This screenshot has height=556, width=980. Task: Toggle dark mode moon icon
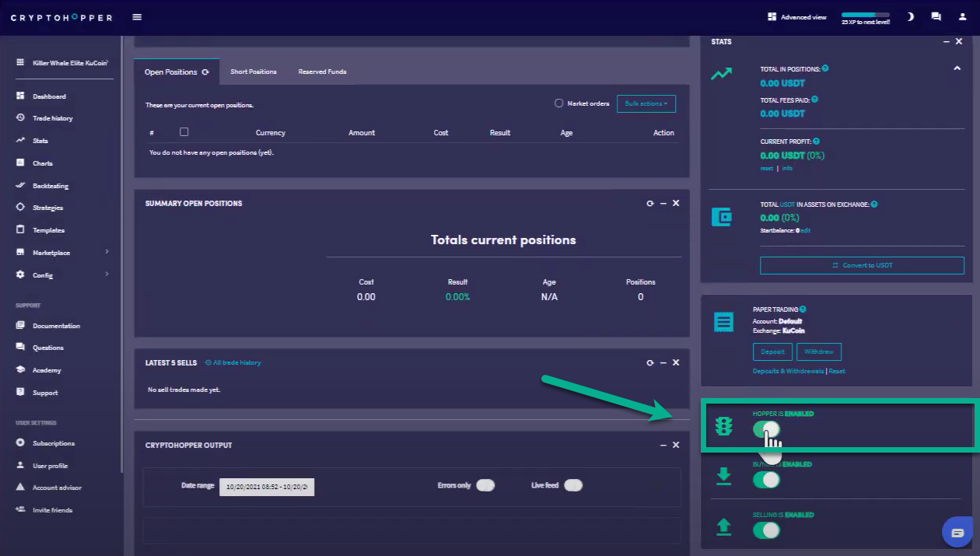(910, 16)
